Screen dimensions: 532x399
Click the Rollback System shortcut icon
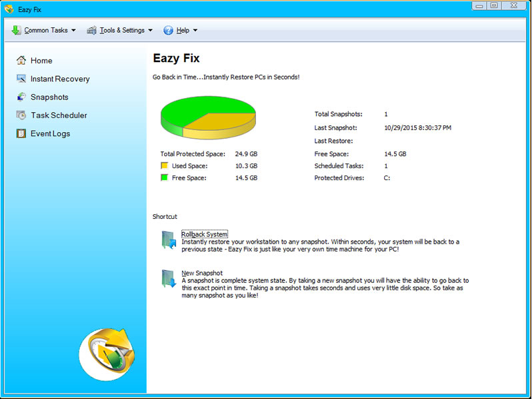tap(169, 240)
